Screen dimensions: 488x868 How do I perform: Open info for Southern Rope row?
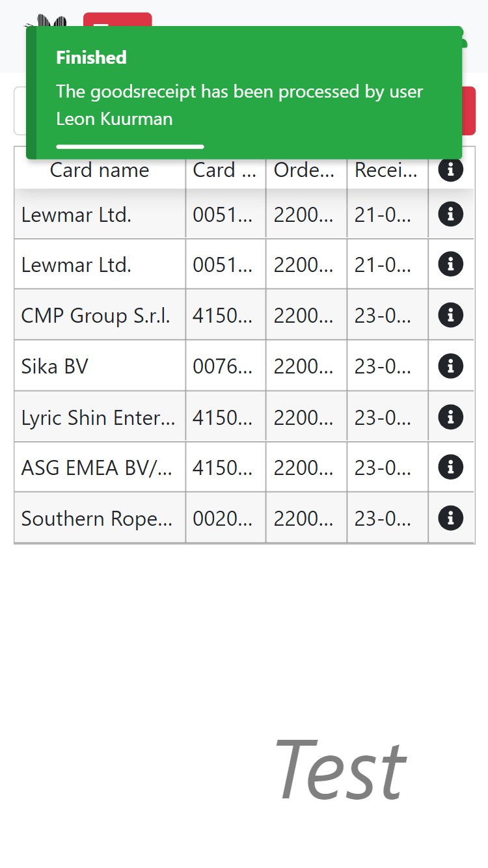(451, 518)
